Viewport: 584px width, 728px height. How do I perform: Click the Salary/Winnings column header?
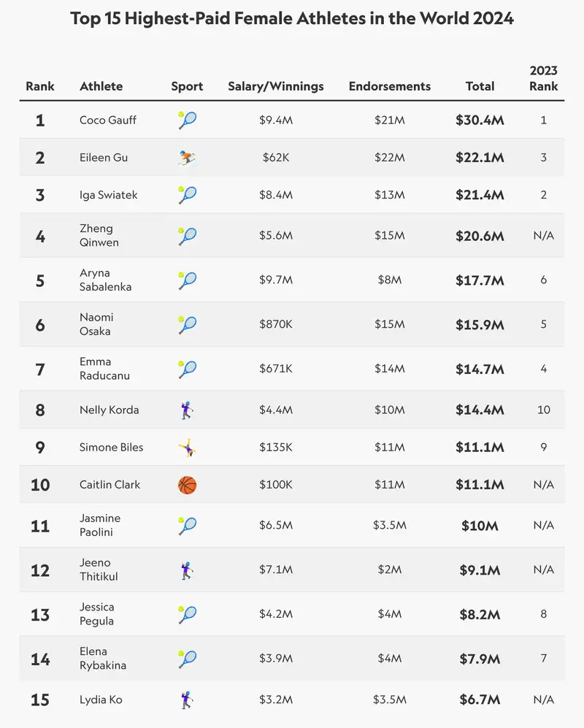click(x=275, y=86)
